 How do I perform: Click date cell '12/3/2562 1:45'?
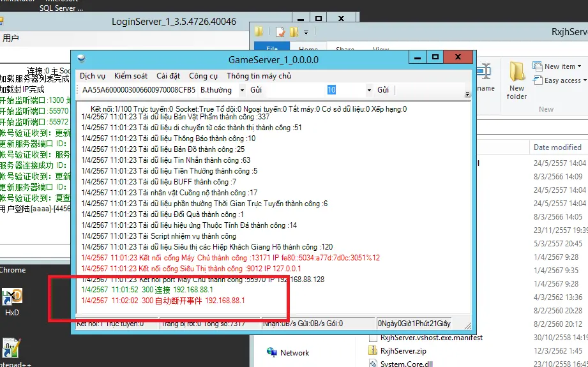558,351
